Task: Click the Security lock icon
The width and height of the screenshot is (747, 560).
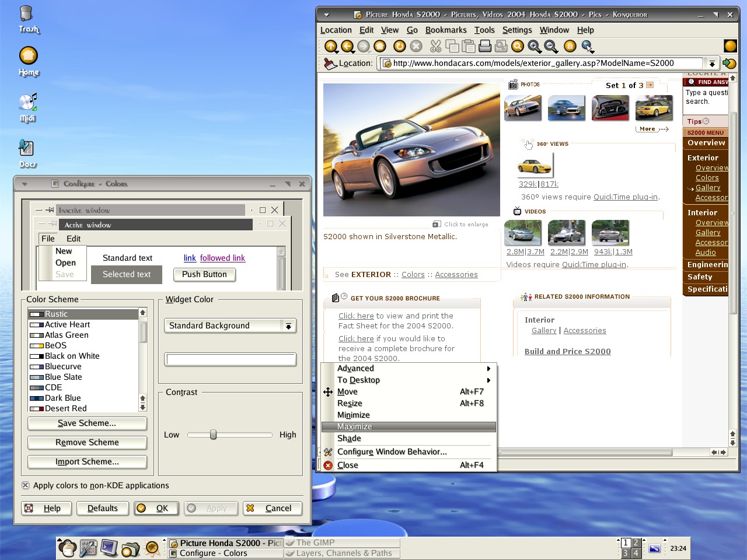Action: (x=570, y=46)
